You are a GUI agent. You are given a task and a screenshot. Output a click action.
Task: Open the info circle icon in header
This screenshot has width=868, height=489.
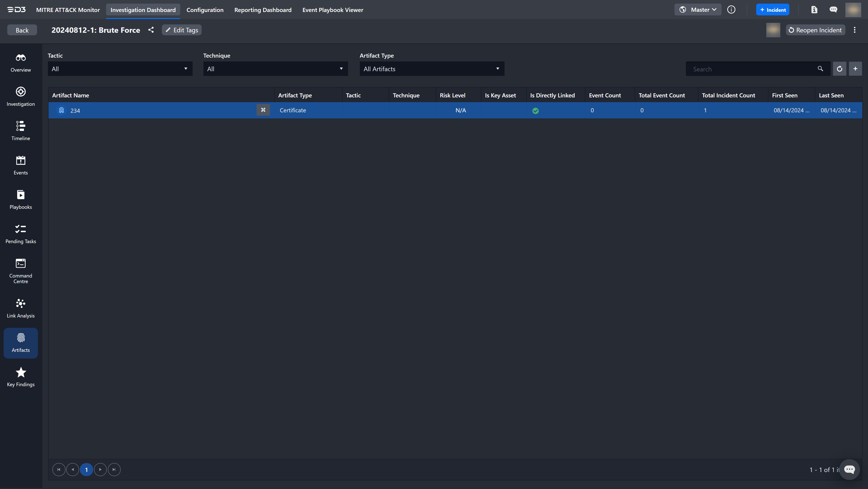pos(731,10)
